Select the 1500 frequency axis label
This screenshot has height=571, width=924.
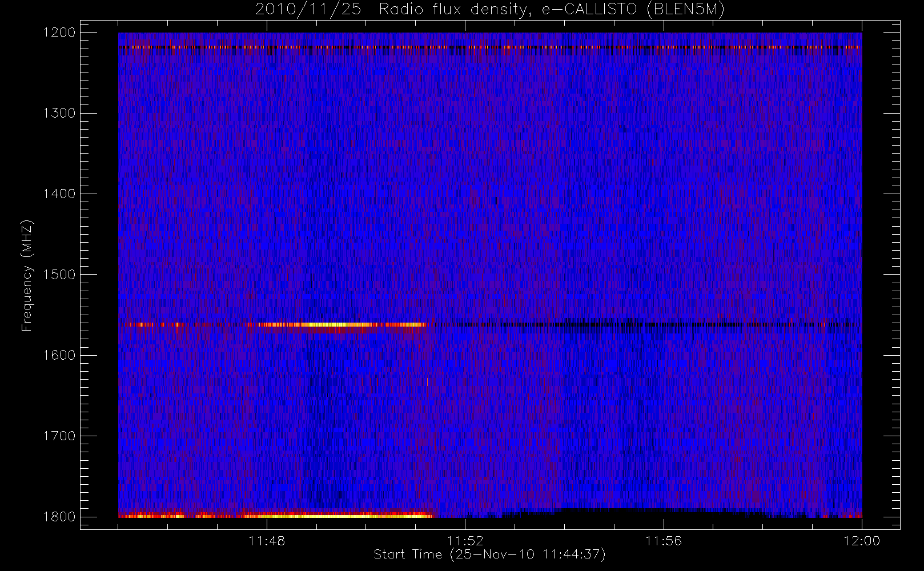tap(59, 275)
